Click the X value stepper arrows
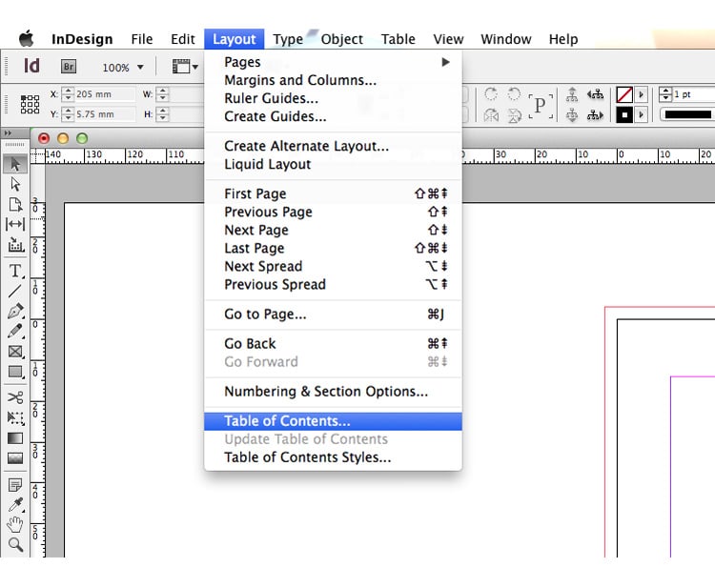 coord(68,94)
